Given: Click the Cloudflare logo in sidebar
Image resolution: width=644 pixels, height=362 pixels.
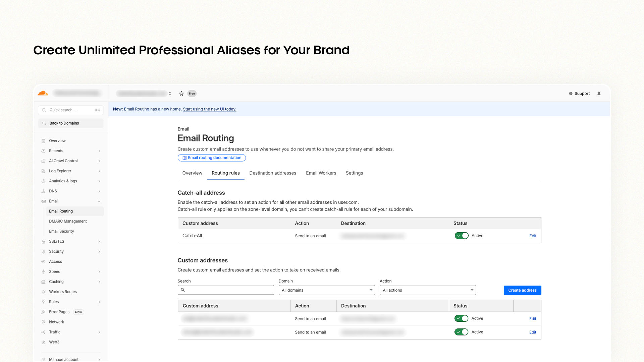Looking at the screenshot, I should [x=42, y=93].
